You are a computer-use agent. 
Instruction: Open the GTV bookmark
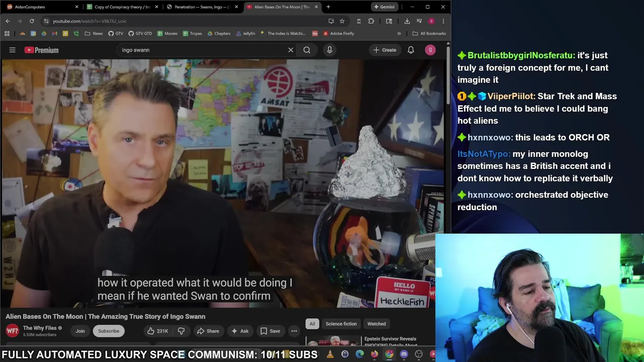(x=115, y=34)
